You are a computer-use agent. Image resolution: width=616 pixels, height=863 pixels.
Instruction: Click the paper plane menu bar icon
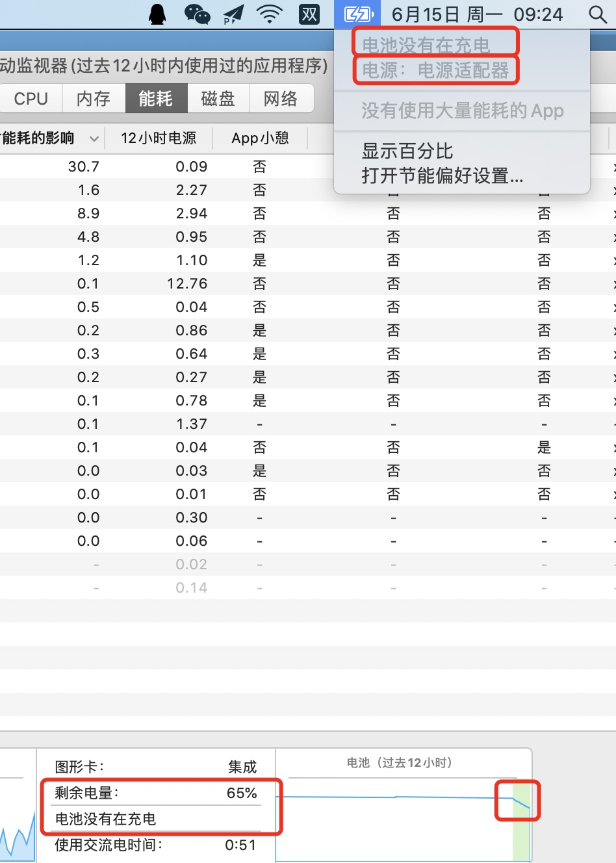click(x=233, y=14)
